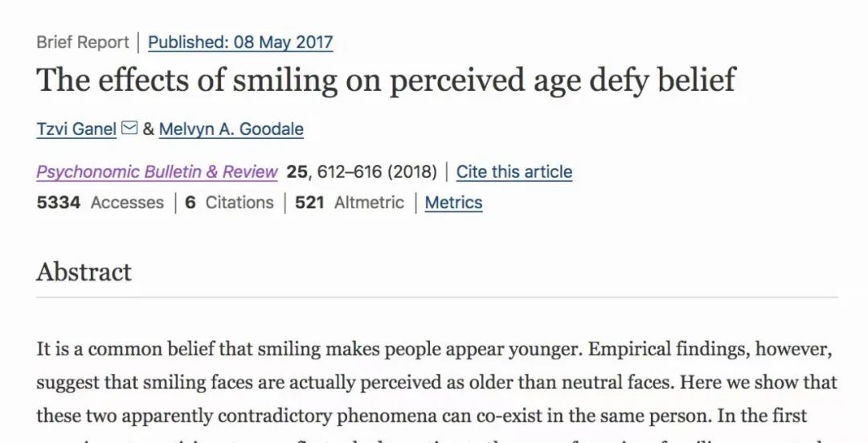Click the Abstract section heading
The image size is (868, 443).
84,273
